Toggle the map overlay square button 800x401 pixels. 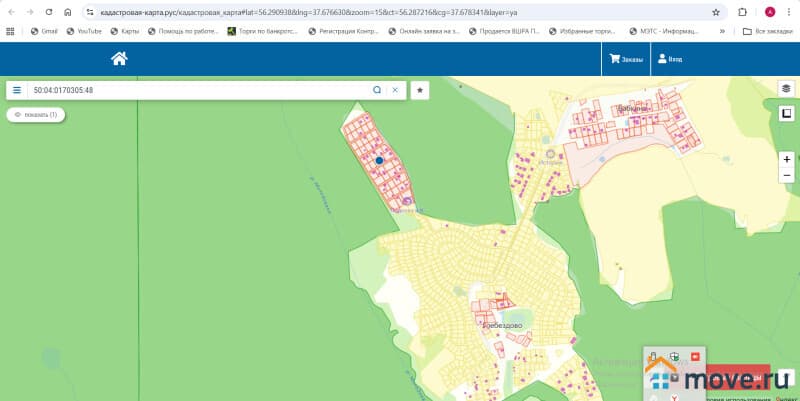787,113
